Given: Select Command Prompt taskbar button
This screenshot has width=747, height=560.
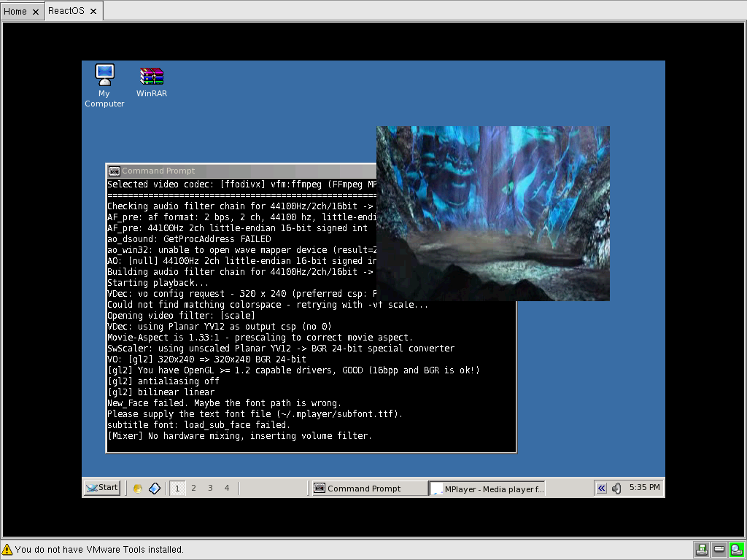Looking at the screenshot, I should (x=369, y=489).
